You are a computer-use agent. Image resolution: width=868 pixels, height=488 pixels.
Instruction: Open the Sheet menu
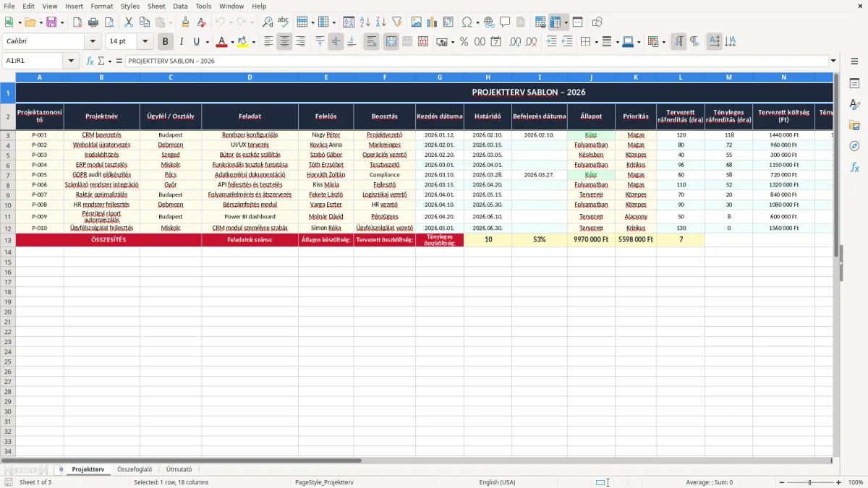pyautogui.click(x=156, y=6)
